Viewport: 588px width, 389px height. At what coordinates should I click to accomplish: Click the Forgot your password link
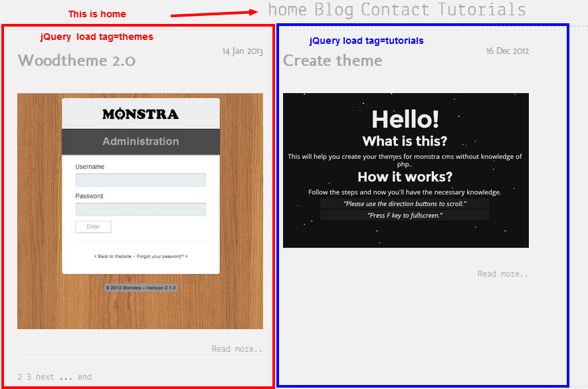click(162, 256)
